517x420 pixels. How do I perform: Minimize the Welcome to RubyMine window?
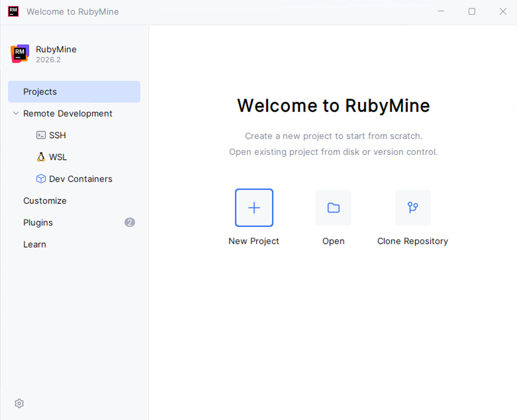point(441,11)
